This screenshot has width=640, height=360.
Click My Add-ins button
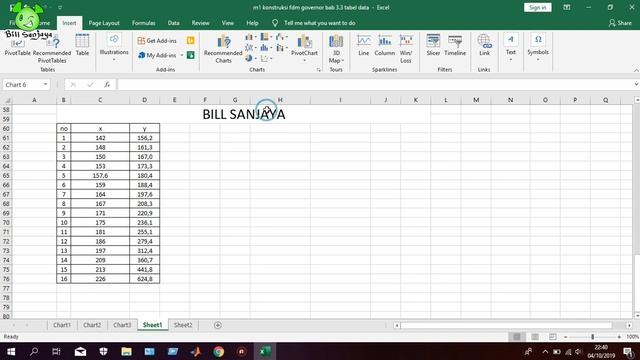click(x=158, y=55)
